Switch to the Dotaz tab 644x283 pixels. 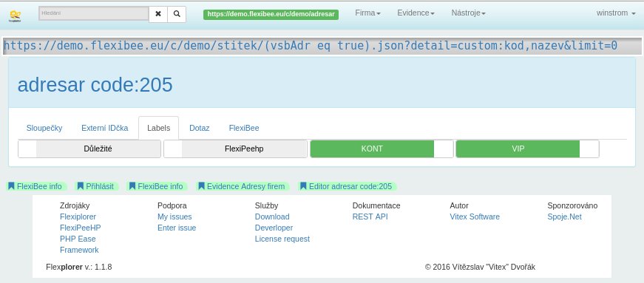pos(199,128)
